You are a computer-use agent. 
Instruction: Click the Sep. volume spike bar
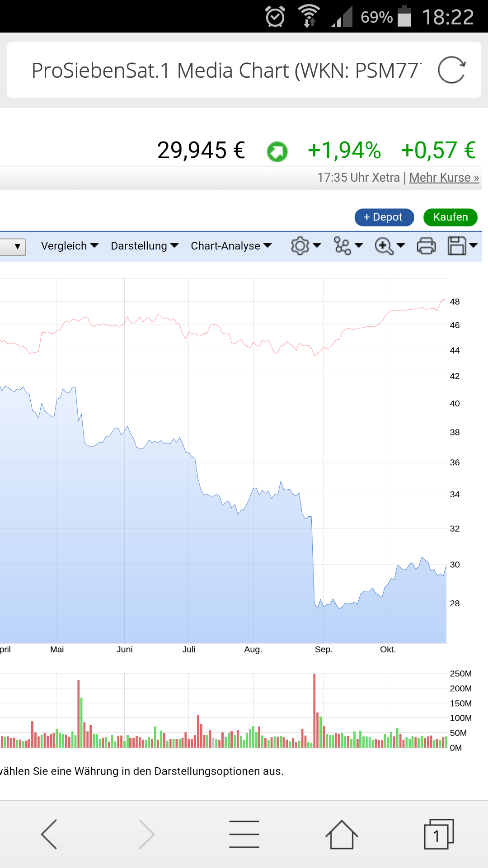(x=314, y=710)
